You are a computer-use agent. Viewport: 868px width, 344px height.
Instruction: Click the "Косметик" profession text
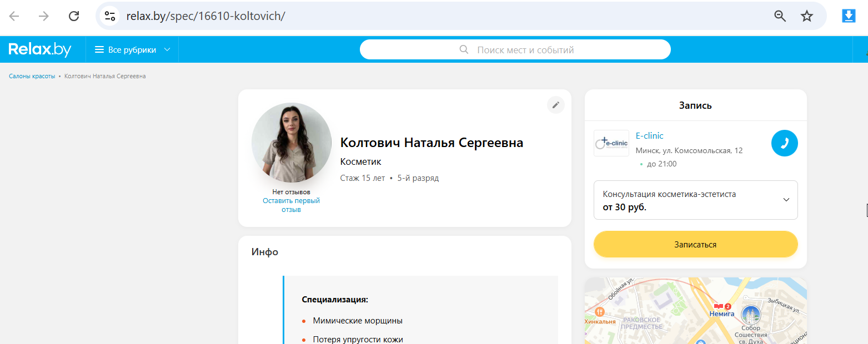coord(361,161)
